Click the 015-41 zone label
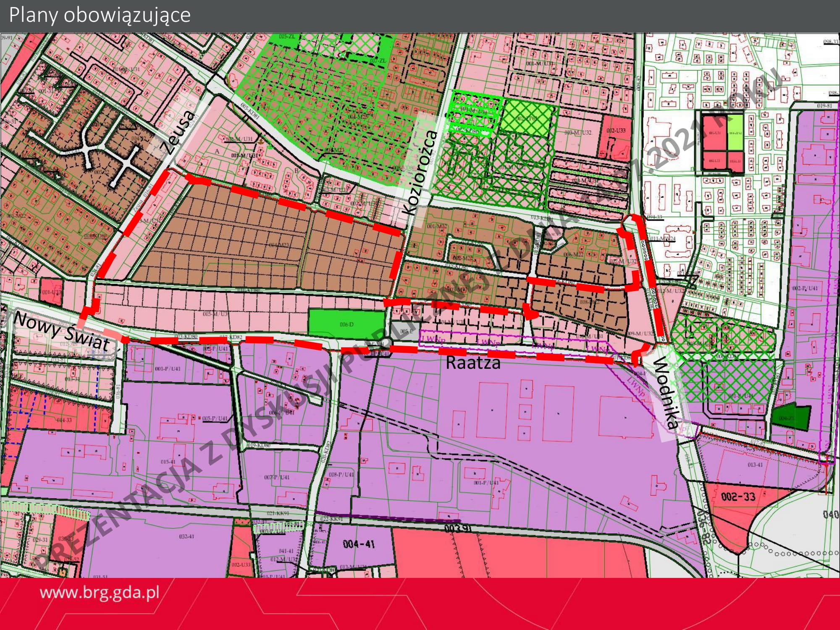Image resolution: width=840 pixels, height=630 pixels. (168, 462)
